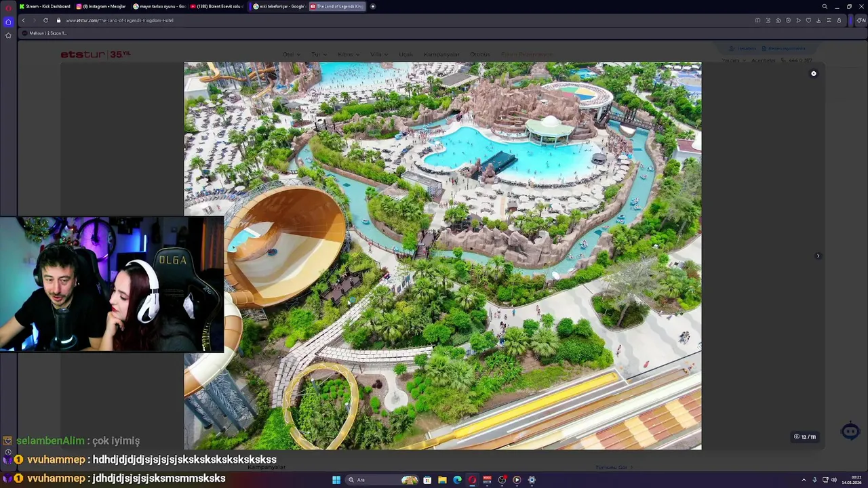Open the downloads icon in the toolbar
868x488 pixels.
818,20
